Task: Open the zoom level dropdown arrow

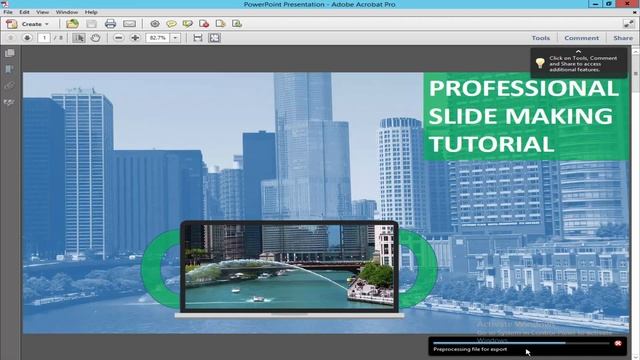Action: [175, 38]
